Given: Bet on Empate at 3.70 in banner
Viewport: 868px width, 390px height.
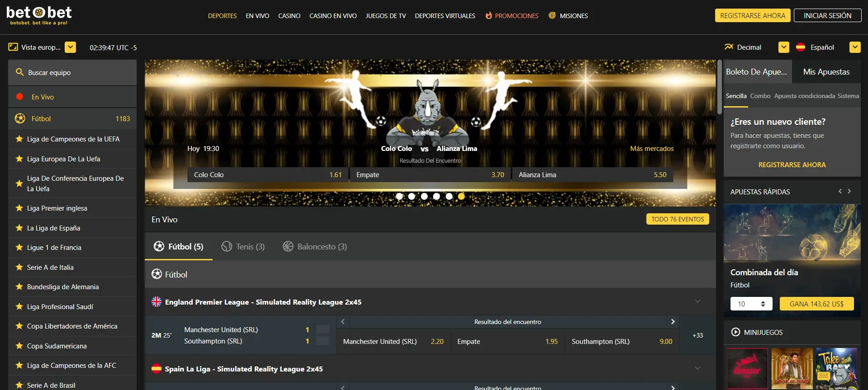Looking at the screenshot, I should click(430, 174).
